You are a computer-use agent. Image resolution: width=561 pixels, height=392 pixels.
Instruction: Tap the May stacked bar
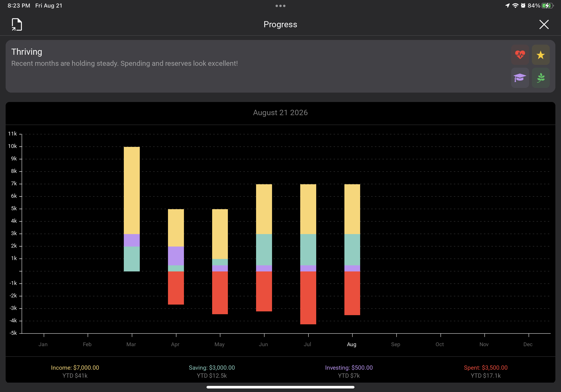[220, 262]
